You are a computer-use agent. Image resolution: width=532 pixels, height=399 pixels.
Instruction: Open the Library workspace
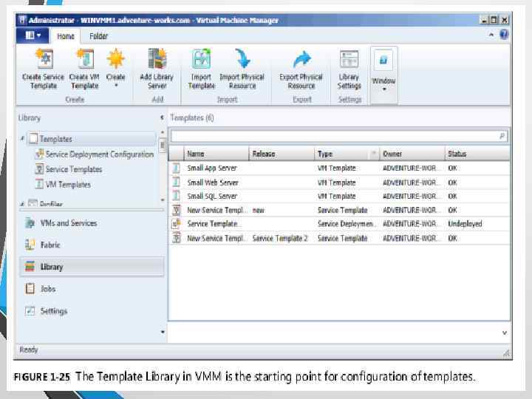[92, 267]
